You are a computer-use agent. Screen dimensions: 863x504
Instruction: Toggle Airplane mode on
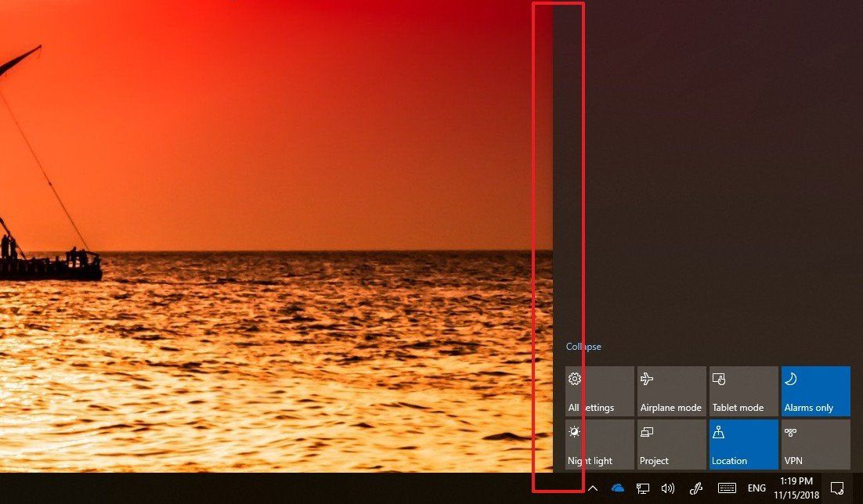pyautogui.click(x=670, y=391)
